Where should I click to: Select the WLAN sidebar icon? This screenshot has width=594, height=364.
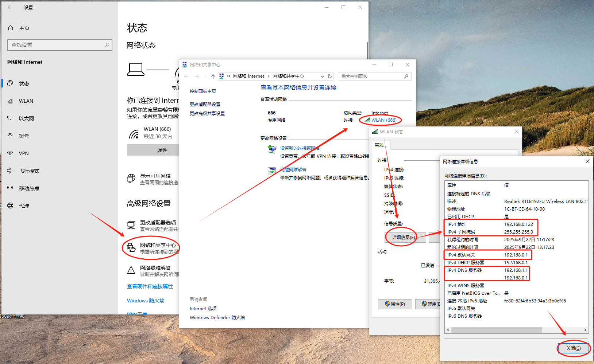coord(11,101)
